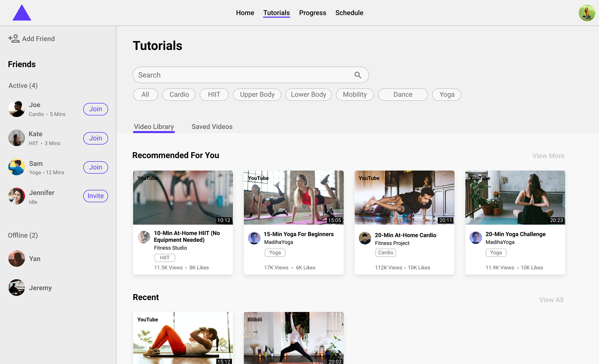Filter tutorials by Lower Body

click(x=308, y=95)
